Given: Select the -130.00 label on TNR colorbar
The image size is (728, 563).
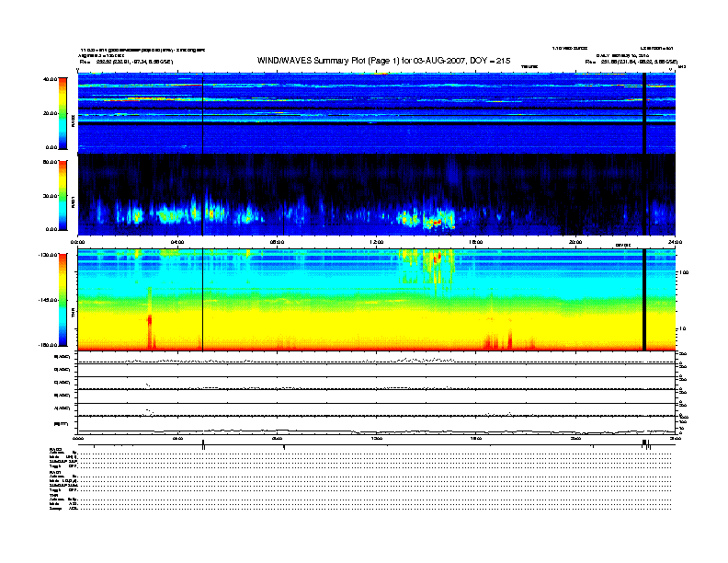Looking at the screenshot, I should (48, 255).
